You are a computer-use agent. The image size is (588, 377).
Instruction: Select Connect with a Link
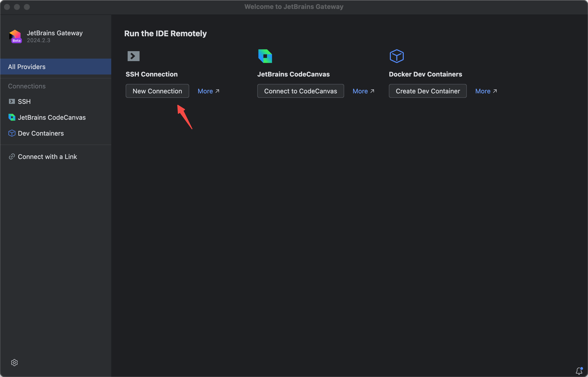pos(56,156)
